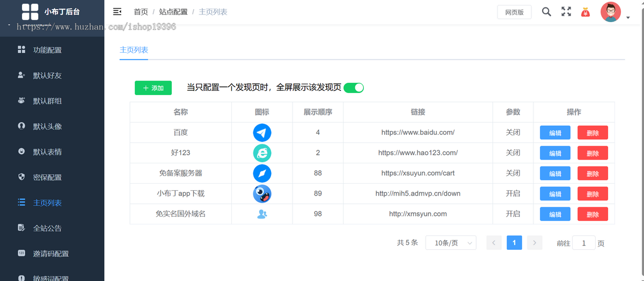Screen dimensions: 644x281
Task: Select page 1 in pagination
Action: coord(514,243)
